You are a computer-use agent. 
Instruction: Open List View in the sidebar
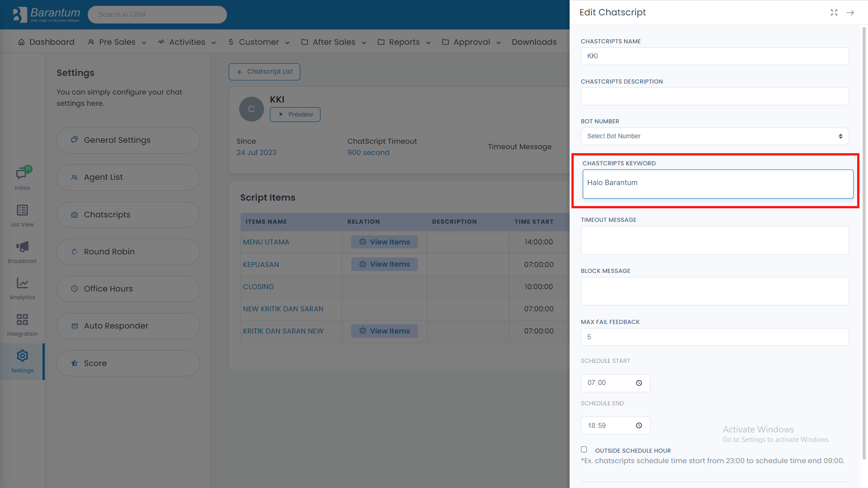click(22, 211)
